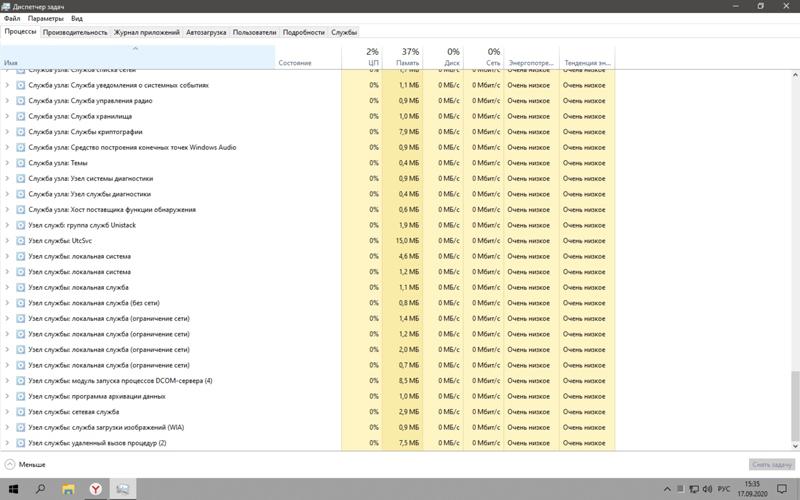The width and height of the screenshot is (800, 500).
Task: Select ограничение сети row text with 1,2 МБ
Action: [x=109, y=334]
